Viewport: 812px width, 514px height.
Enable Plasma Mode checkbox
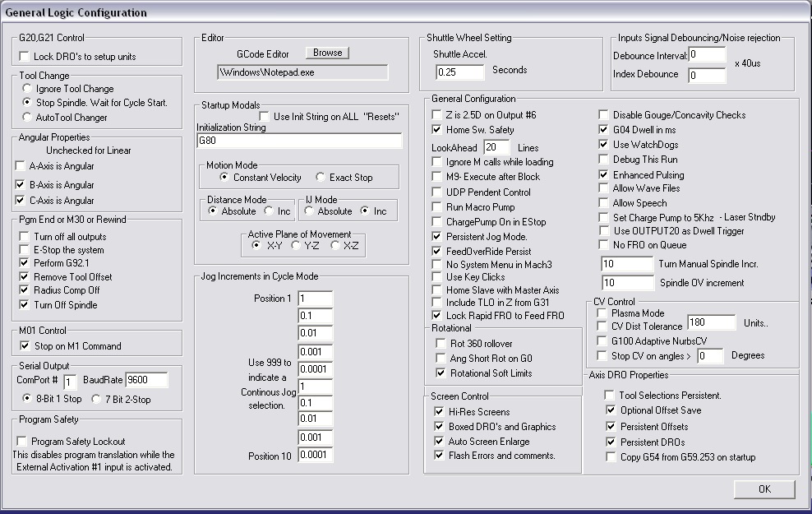pyautogui.click(x=602, y=313)
